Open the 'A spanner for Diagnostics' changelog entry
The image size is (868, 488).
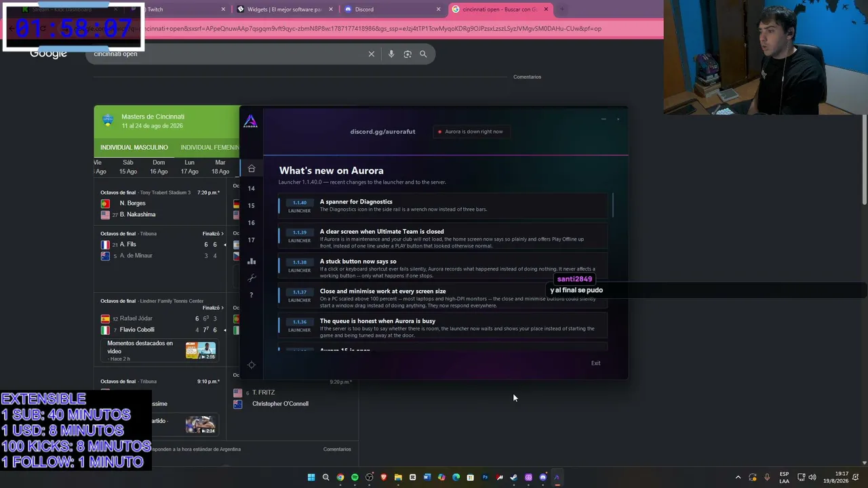click(x=443, y=205)
